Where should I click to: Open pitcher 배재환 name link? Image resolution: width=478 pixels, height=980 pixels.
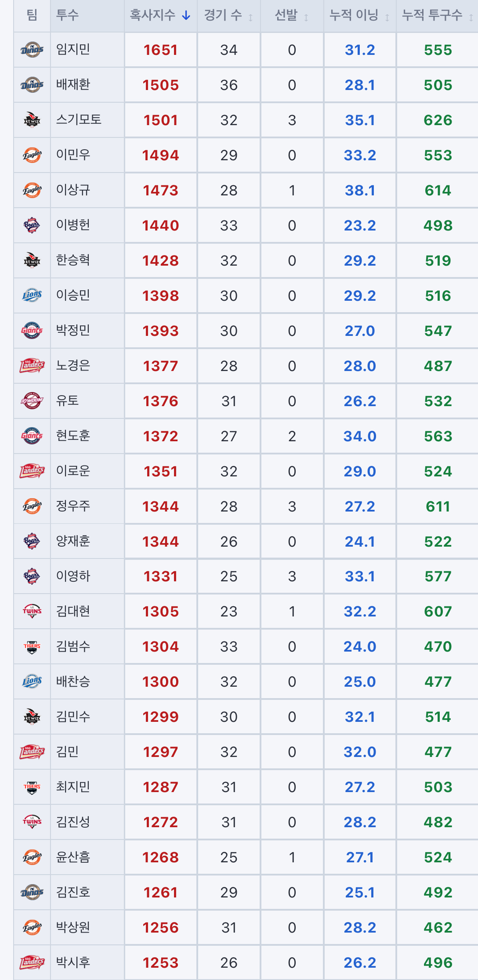point(73,84)
